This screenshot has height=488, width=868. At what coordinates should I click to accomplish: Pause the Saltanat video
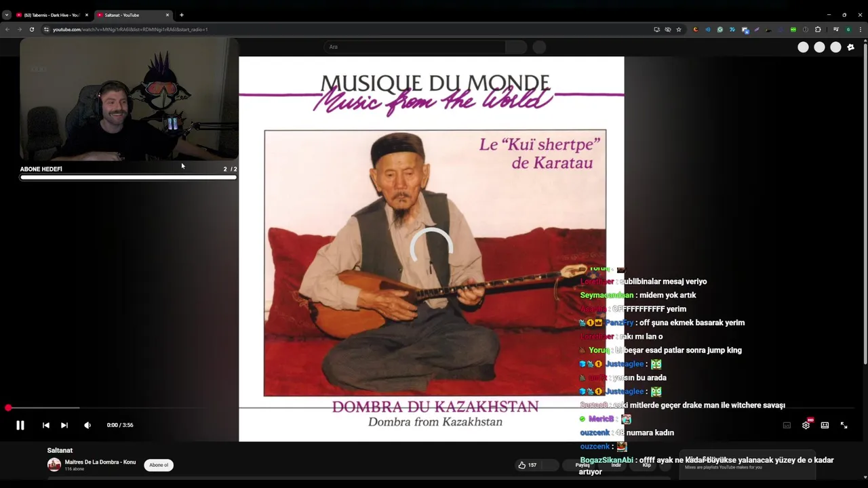pyautogui.click(x=20, y=425)
